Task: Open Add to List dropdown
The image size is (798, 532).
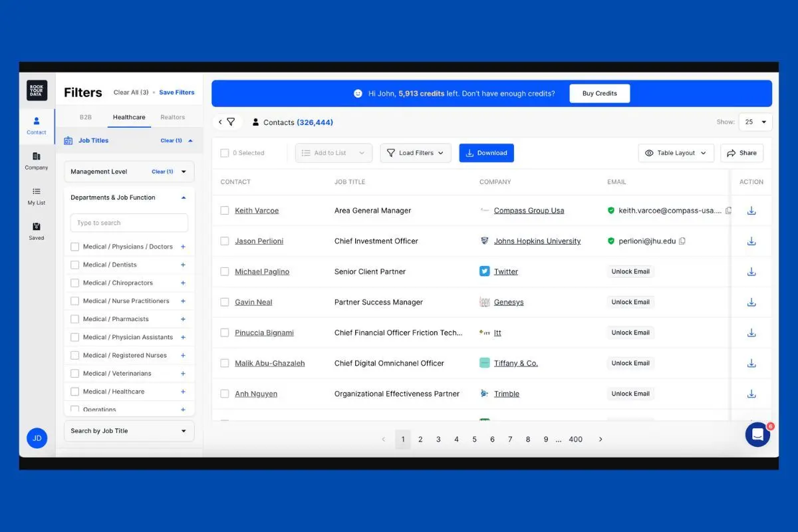Action: point(334,153)
